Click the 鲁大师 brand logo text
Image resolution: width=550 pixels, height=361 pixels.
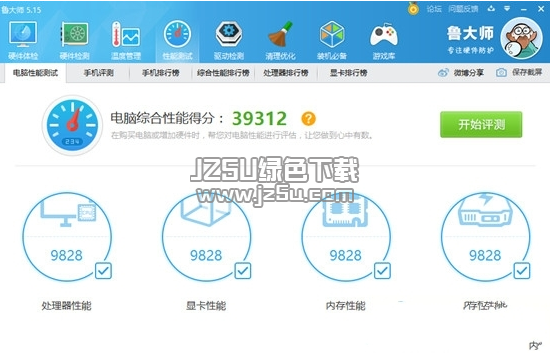coord(470,33)
